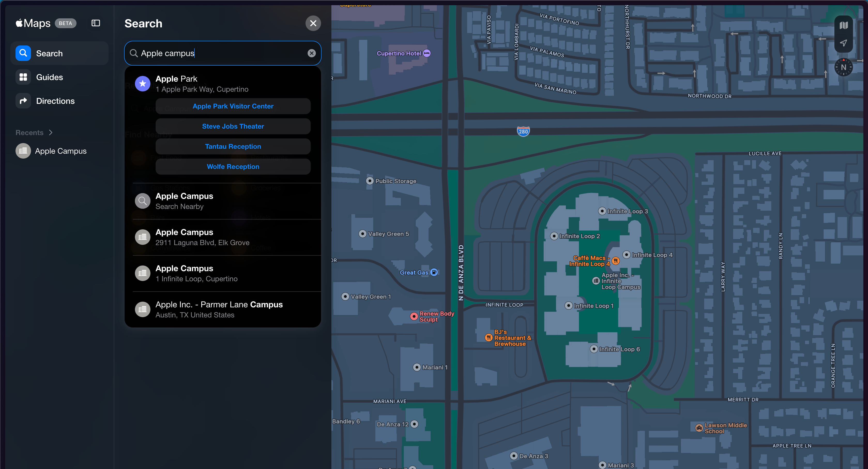Toggle sidebar panel visibility icon

pos(95,23)
